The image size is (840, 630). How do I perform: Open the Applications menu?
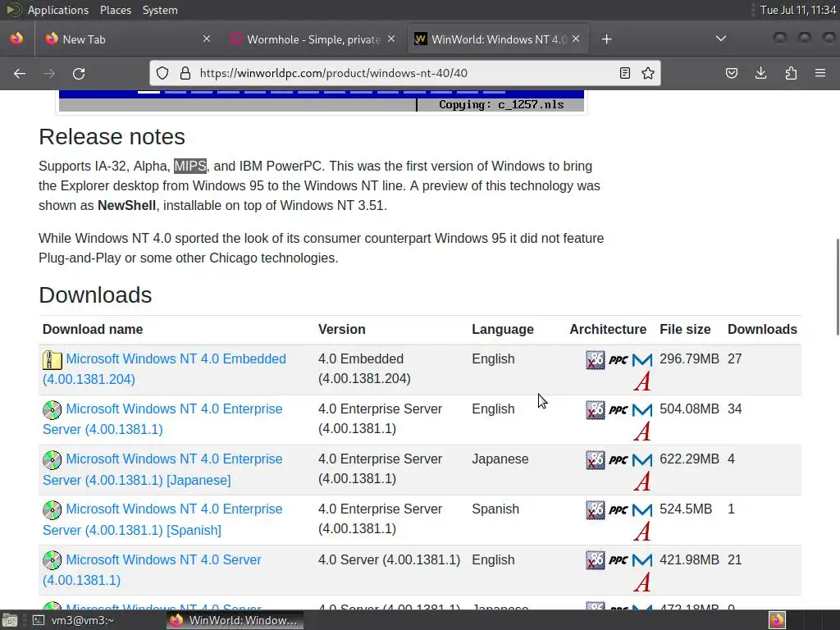[x=58, y=10]
